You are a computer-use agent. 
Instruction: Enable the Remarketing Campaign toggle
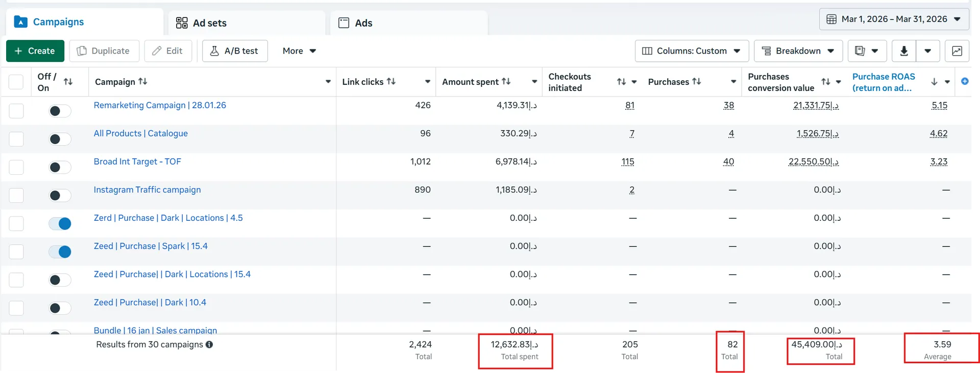tap(60, 111)
